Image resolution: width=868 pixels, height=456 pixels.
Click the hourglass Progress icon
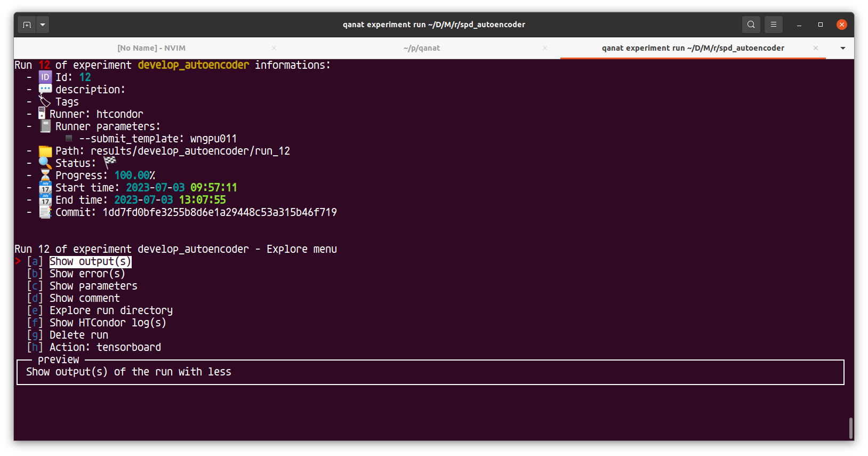click(x=45, y=175)
